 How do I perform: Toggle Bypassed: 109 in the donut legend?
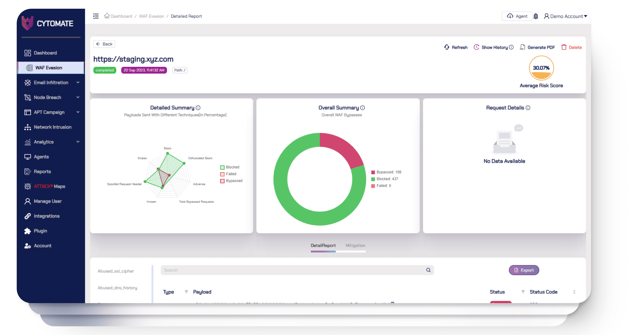click(386, 172)
